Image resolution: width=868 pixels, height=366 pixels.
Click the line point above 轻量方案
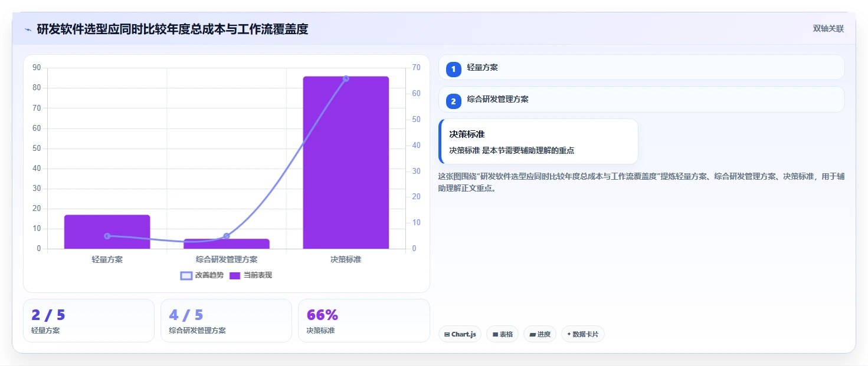coord(107,236)
